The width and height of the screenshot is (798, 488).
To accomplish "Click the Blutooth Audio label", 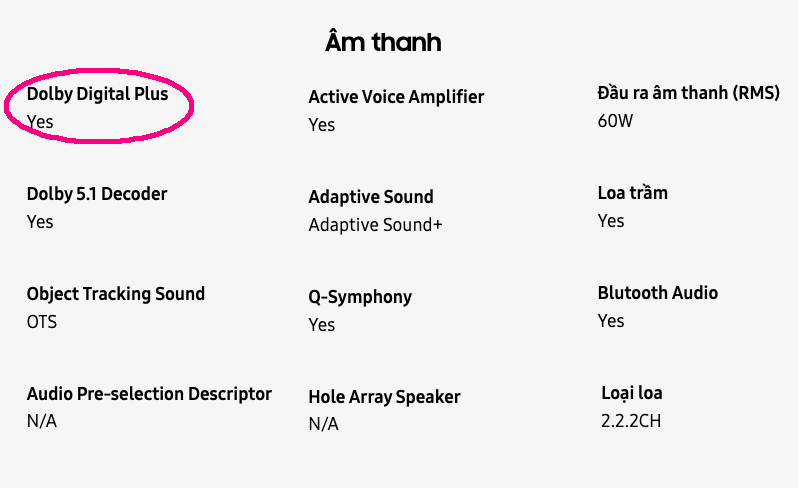I will click(658, 293).
